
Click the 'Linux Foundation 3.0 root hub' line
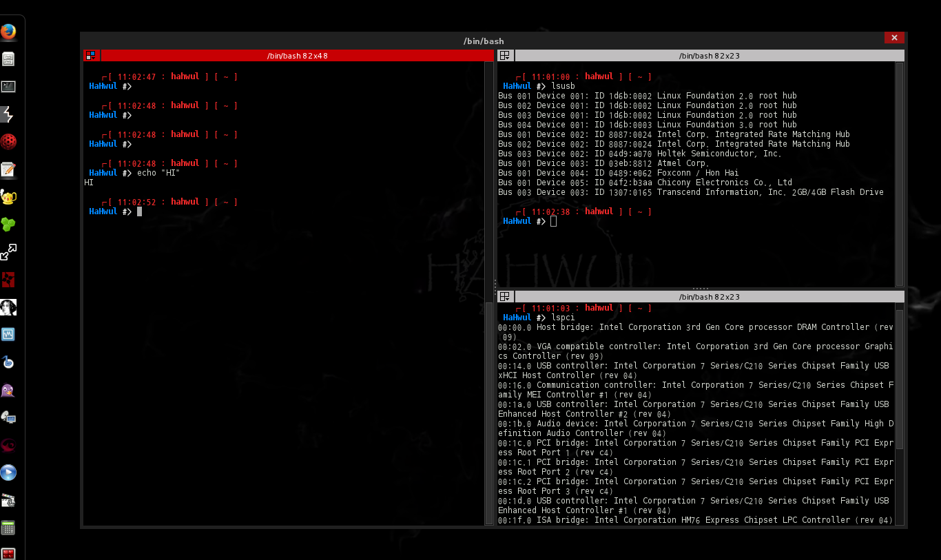coord(648,125)
